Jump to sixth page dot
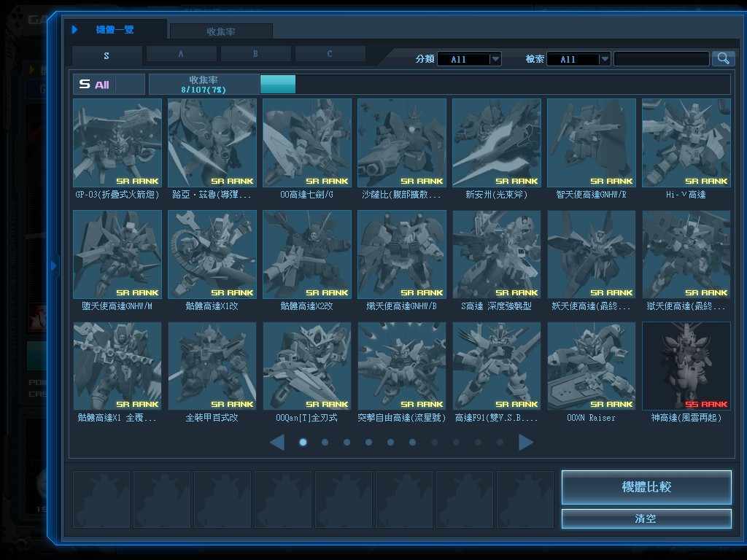The height and width of the screenshot is (560, 747). pyautogui.click(x=413, y=443)
